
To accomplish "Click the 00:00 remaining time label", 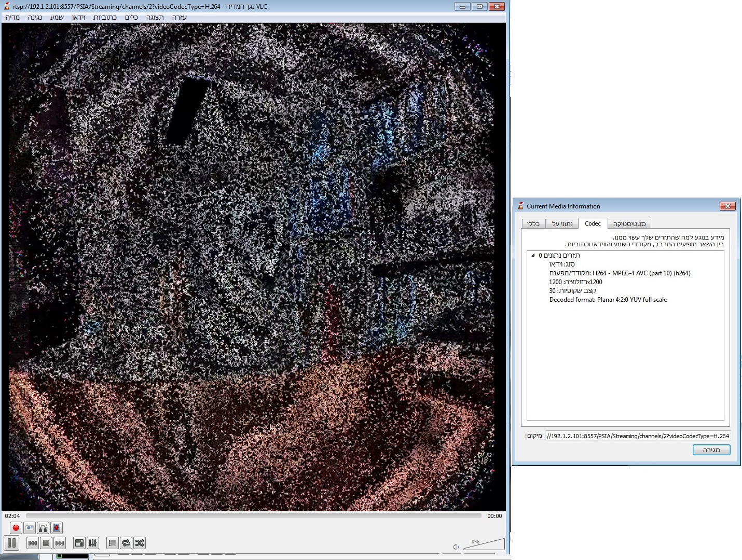I will (x=494, y=516).
